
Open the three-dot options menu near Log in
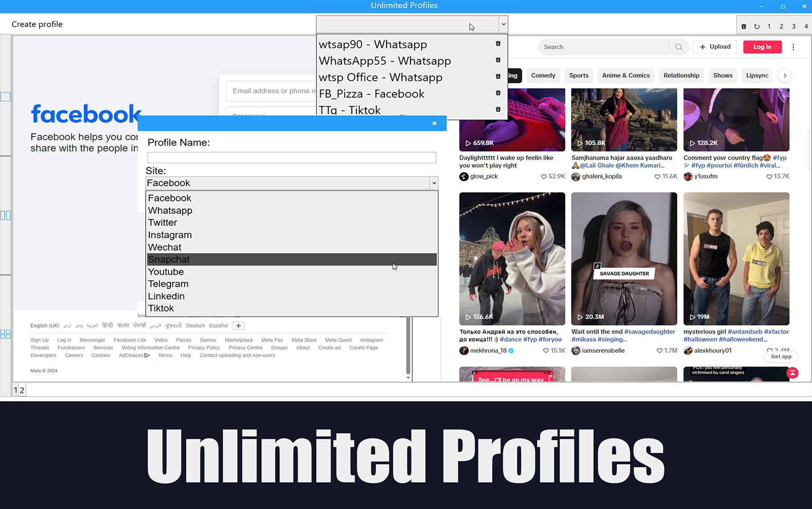pos(794,46)
